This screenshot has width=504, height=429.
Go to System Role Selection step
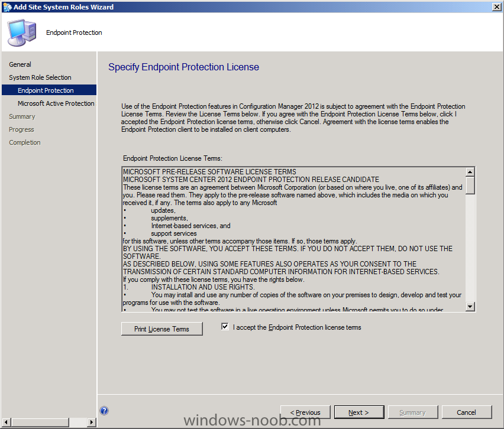[x=40, y=77]
